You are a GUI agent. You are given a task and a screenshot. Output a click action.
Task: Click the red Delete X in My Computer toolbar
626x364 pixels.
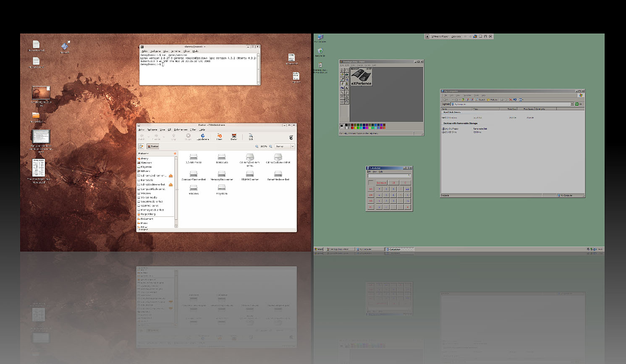click(511, 100)
